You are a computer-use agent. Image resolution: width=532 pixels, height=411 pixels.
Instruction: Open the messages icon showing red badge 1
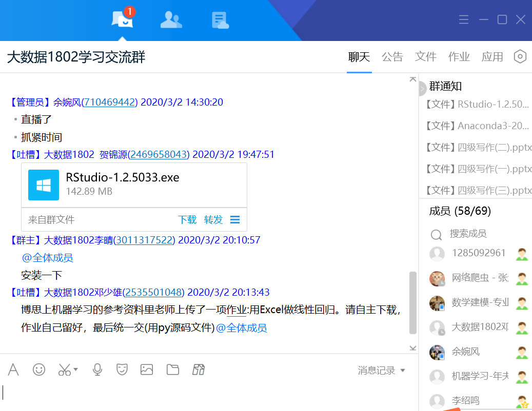point(122,20)
